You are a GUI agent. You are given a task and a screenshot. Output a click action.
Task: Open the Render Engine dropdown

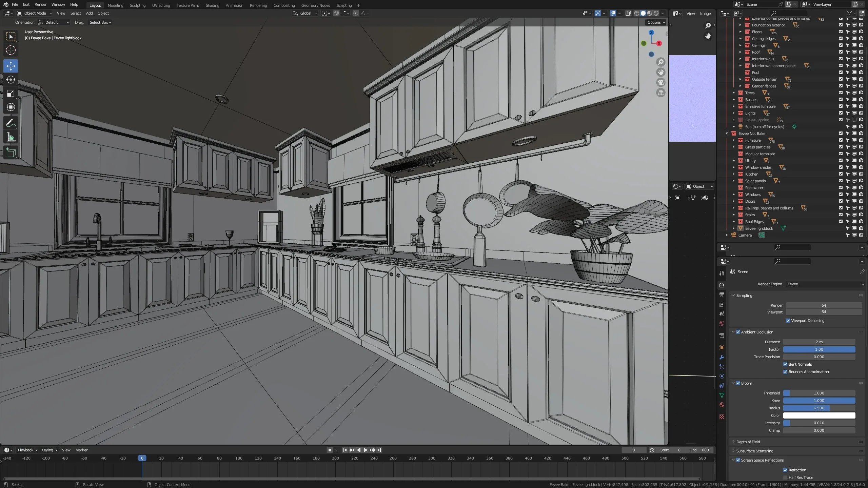825,284
